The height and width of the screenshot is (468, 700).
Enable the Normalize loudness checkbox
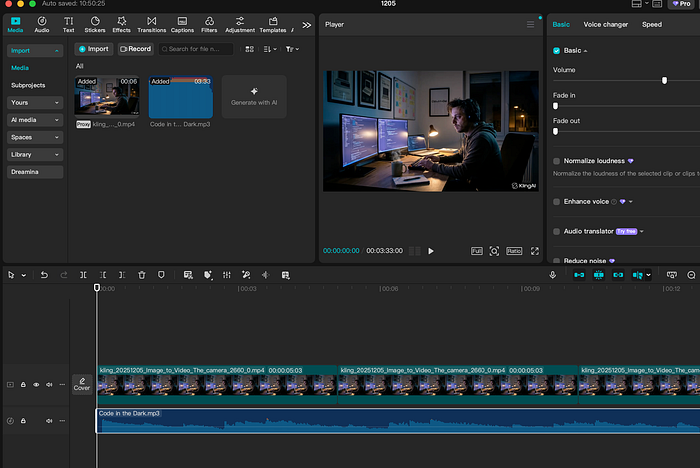(x=557, y=161)
